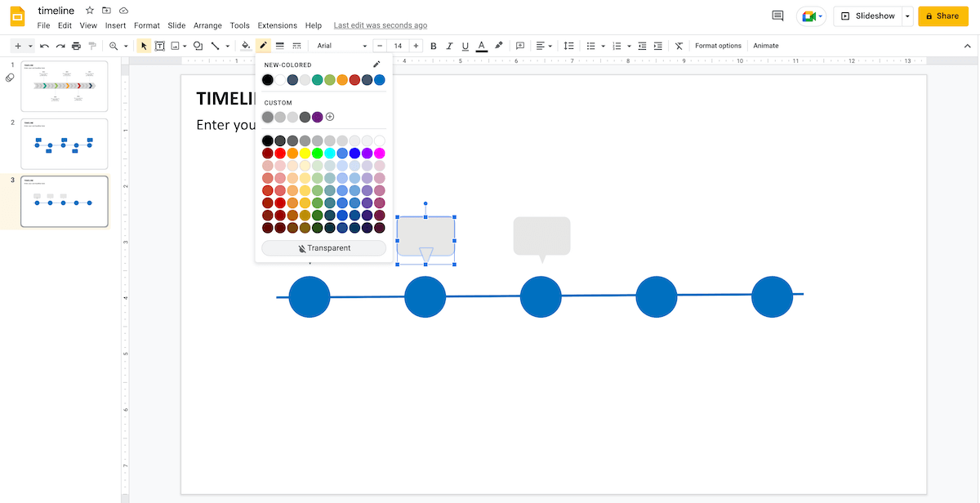The image size is (980, 503).
Task: Click the redo arrow icon
Action: (x=60, y=46)
